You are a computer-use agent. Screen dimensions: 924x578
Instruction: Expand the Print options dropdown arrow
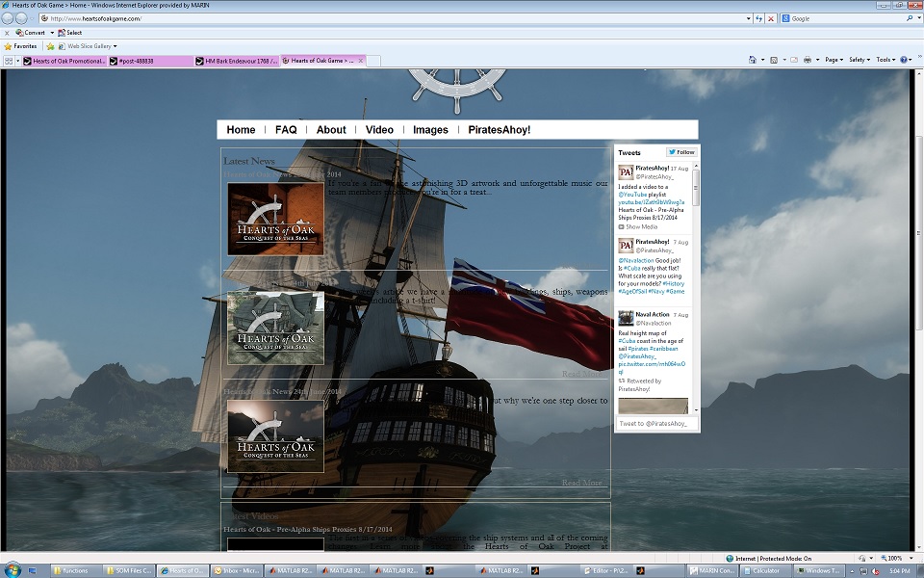click(817, 60)
